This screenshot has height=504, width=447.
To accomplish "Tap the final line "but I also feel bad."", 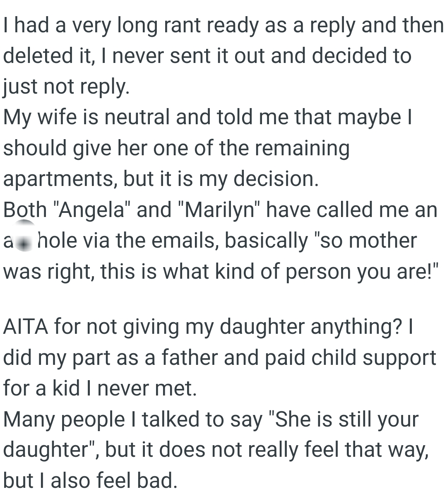I will [x=90, y=481].
